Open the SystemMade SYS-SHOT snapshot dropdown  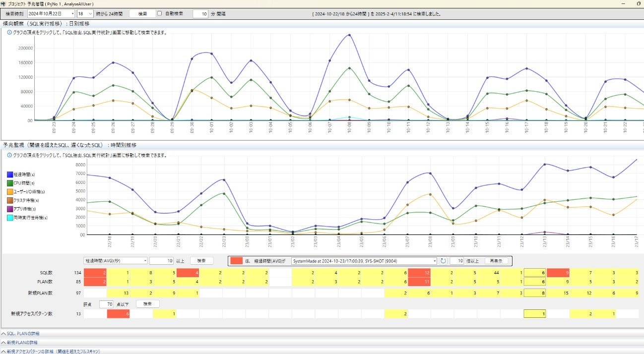click(435, 261)
